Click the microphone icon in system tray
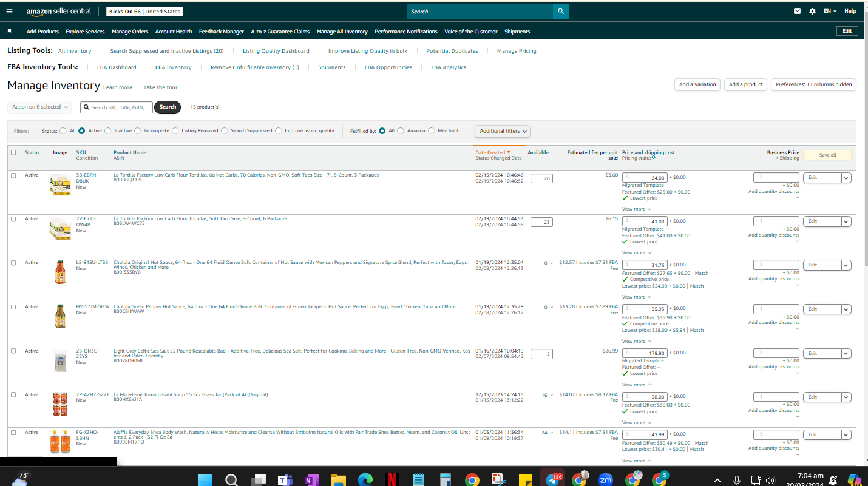The height and width of the screenshot is (486, 868). pyautogui.click(x=737, y=480)
